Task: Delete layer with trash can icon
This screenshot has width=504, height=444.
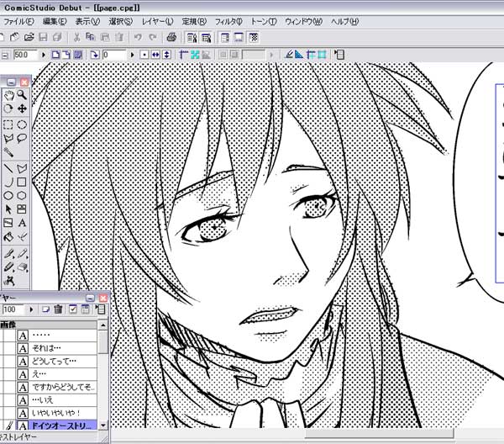Action: [58, 309]
